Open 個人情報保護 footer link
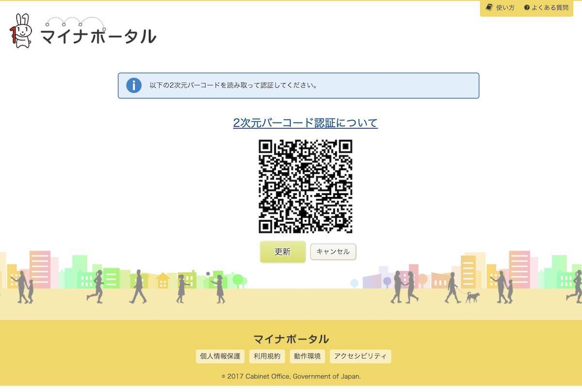This screenshot has height=392, width=582. 220,356
